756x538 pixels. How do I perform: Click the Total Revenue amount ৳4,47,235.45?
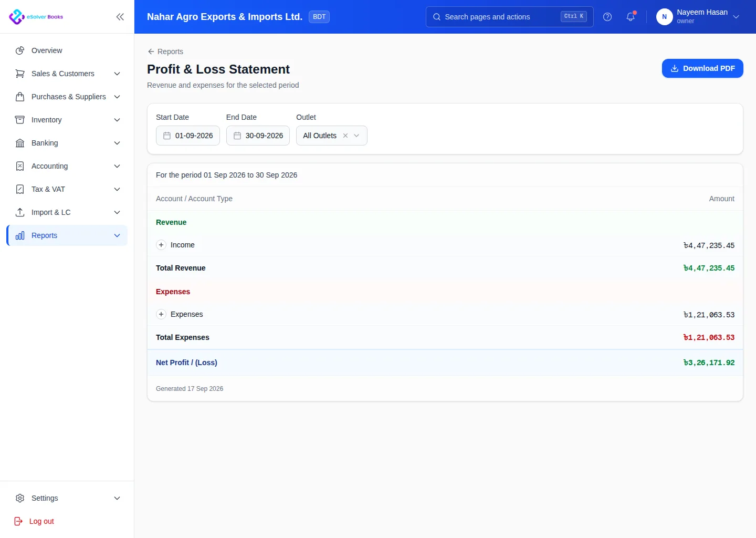709,268
